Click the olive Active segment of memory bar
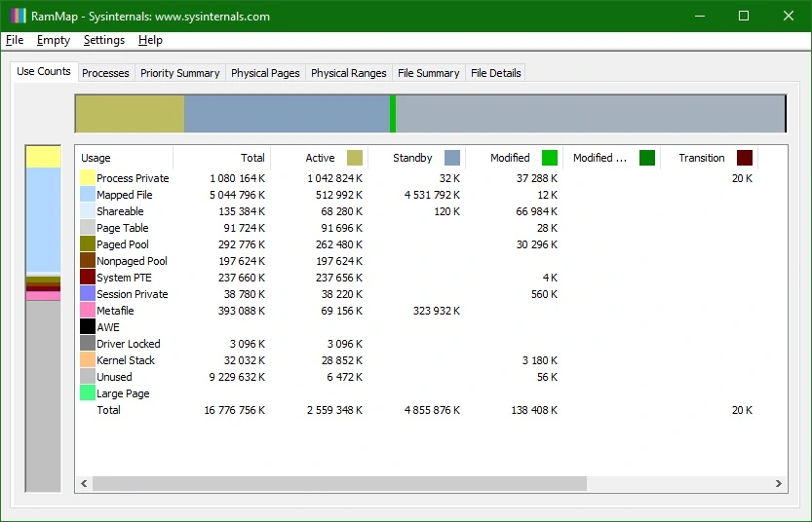Image resolution: width=812 pixels, height=522 pixels. coord(130,114)
